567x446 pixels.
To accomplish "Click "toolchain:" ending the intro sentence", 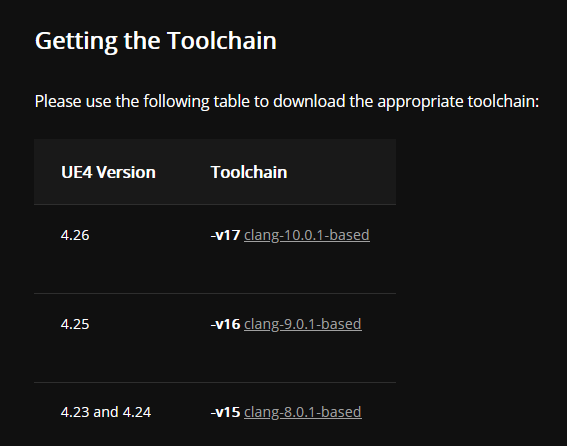I will [x=503, y=101].
